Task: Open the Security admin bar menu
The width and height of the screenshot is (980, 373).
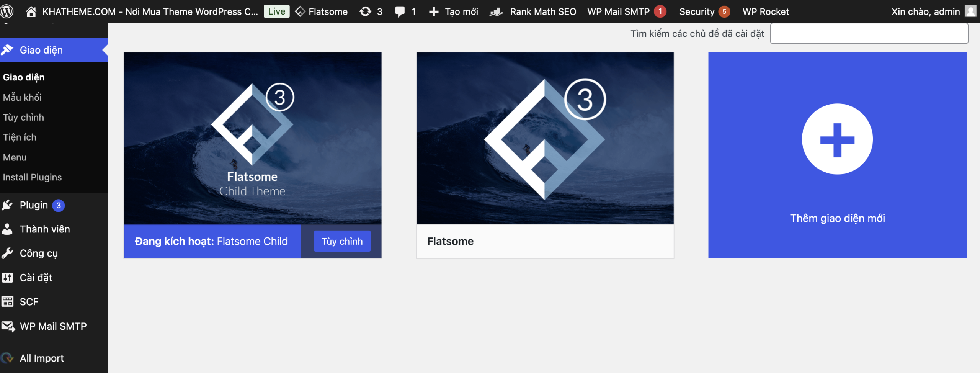Action: [x=697, y=11]
